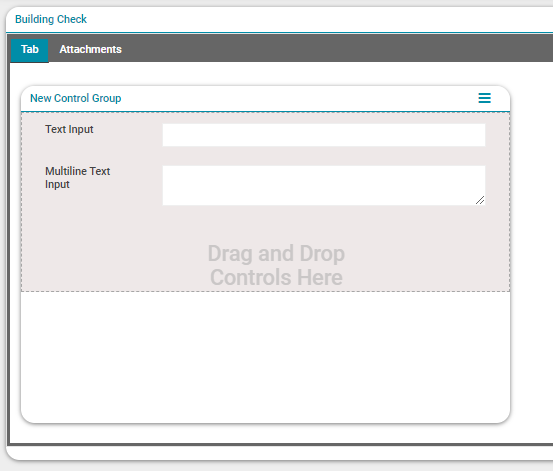Open the New Control Group hamburger menu

(484, 98)
